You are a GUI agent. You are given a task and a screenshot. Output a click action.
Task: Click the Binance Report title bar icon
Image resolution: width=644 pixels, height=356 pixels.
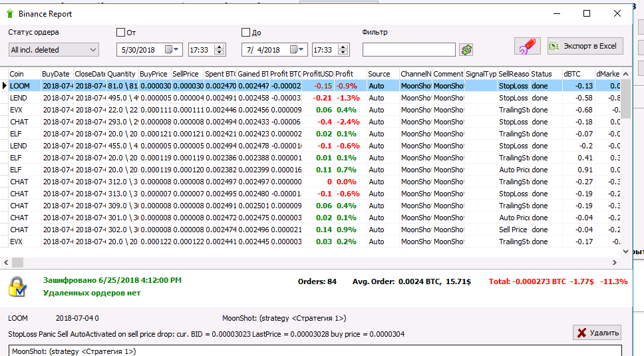click(x=9, y=13)
